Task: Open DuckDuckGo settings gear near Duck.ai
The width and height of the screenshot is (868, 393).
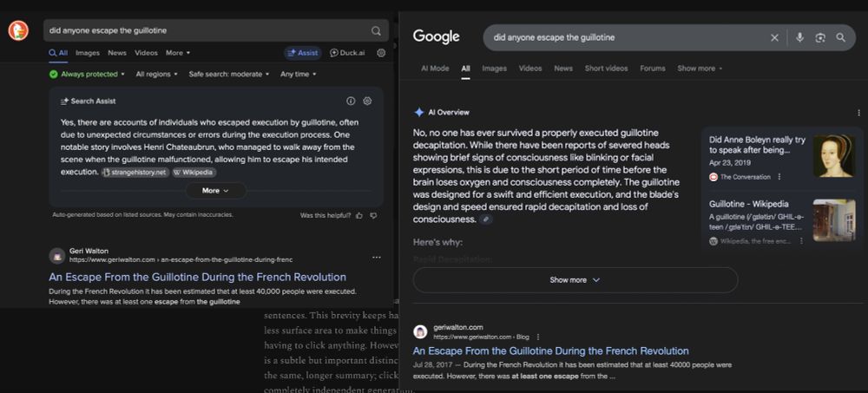Action: [x=381, y=53]
